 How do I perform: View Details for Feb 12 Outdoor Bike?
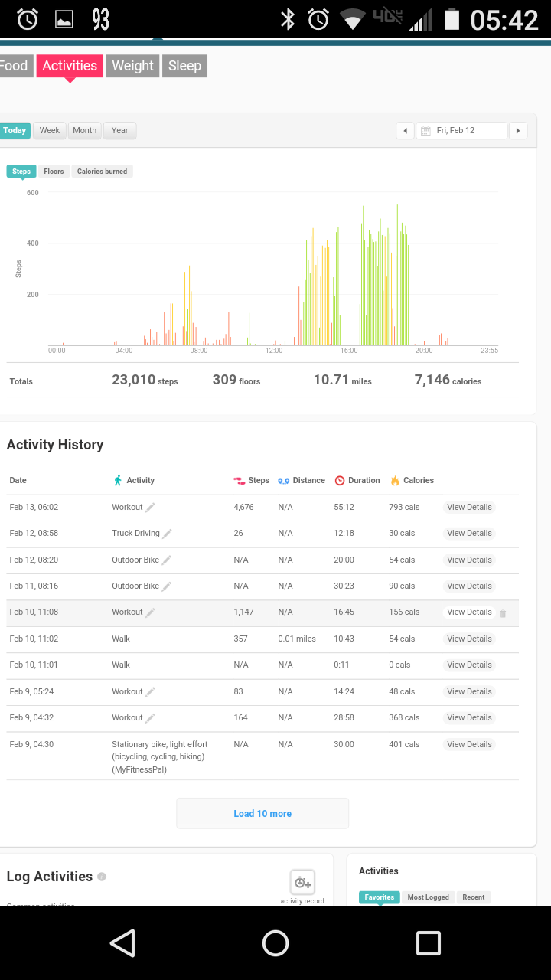pyautogui.click(x=469, y=560)
